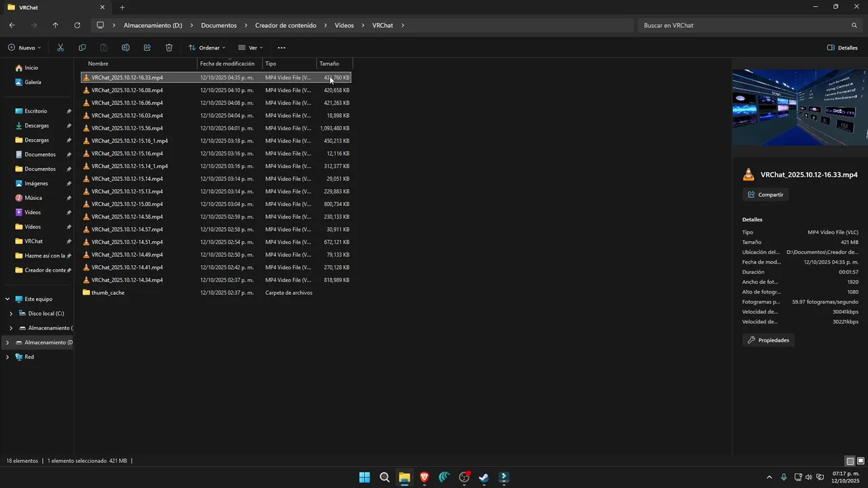Select file VRChat_2025.10.12-16.03.mp4
Viewport: 868px width, 488px height.
pos(216,115)
